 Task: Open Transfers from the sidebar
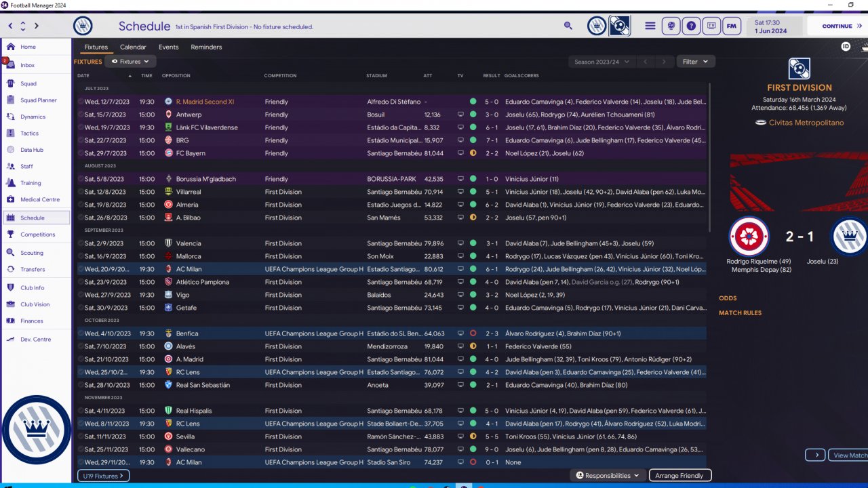(36, 269)
